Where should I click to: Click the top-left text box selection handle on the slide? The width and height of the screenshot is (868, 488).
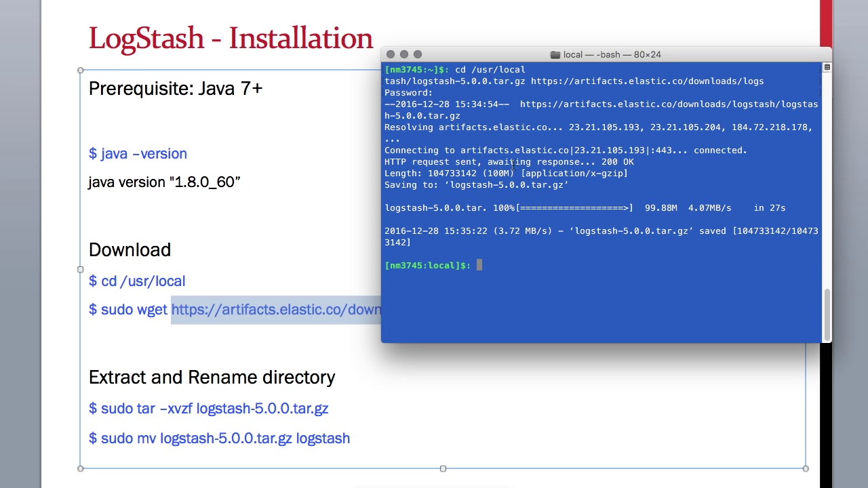pyautogui.click(x=80, y=70)
